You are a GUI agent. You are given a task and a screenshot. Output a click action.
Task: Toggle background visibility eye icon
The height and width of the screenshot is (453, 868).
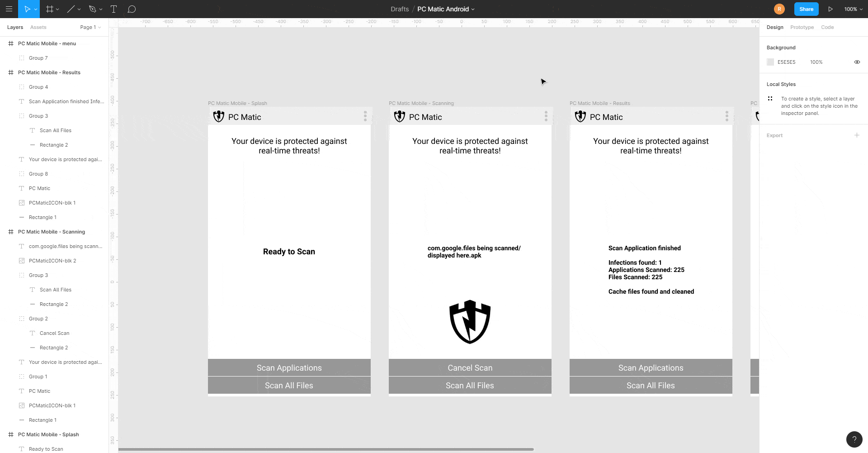click(857, 62)
